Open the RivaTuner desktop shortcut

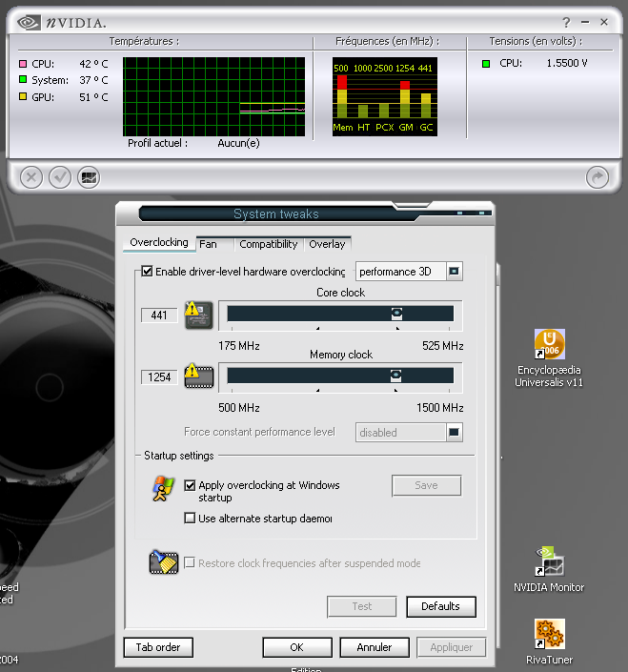550,634
